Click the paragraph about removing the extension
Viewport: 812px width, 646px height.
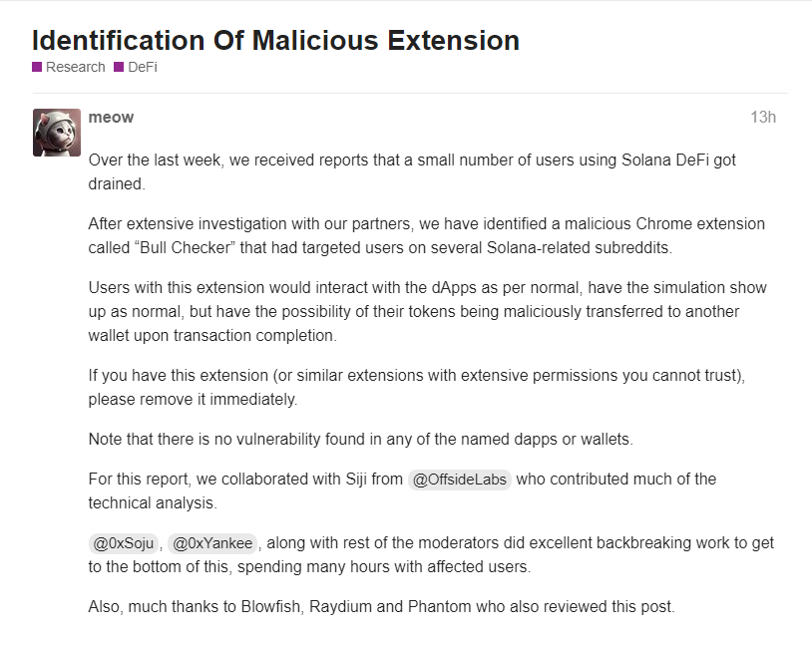point(416,387)
